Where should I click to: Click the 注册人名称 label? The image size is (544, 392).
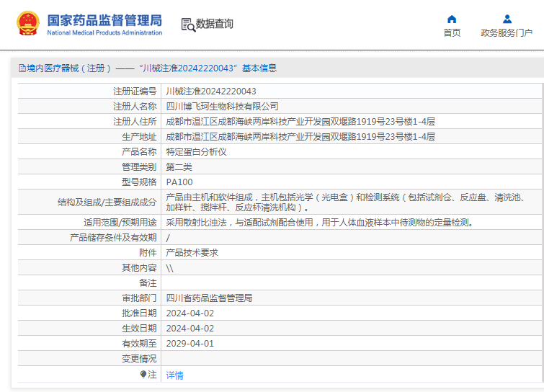(x=135, y=106)
